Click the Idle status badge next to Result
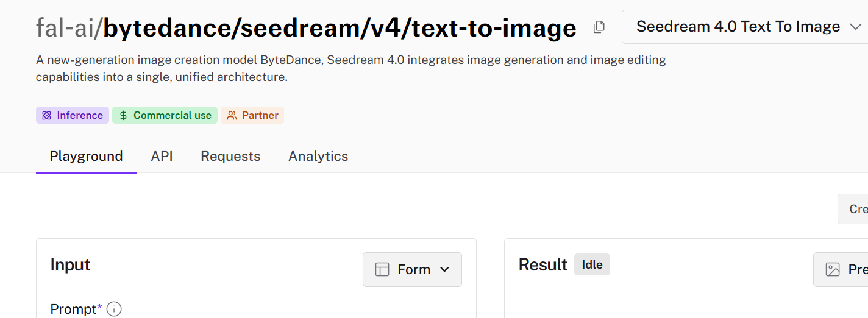 tap(592, 264)
